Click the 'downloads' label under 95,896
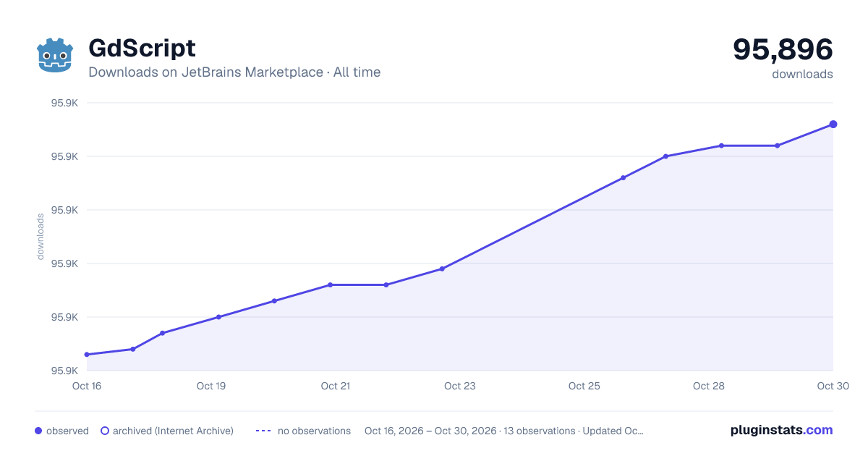 (802, 74)
